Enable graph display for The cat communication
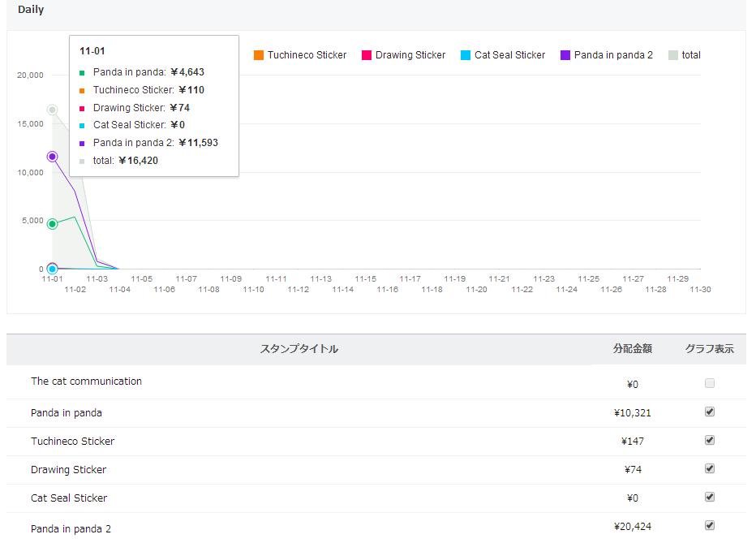 [710, 383]
